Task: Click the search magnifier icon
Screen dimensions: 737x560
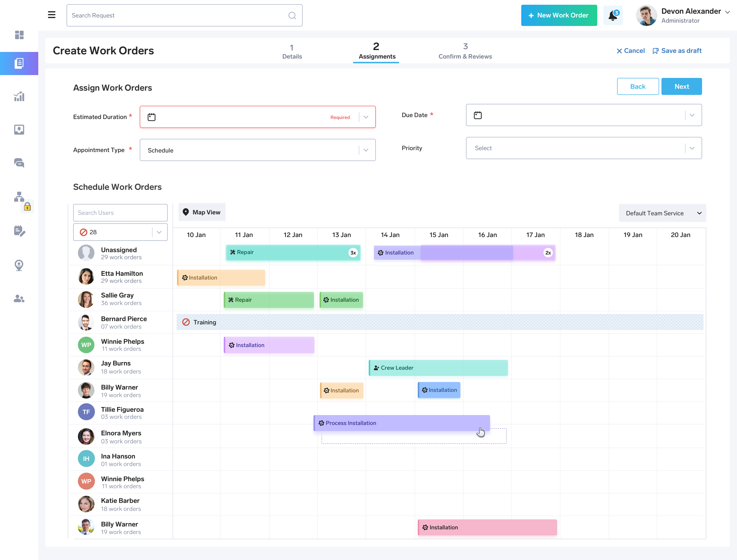Action: pos(292,15)
